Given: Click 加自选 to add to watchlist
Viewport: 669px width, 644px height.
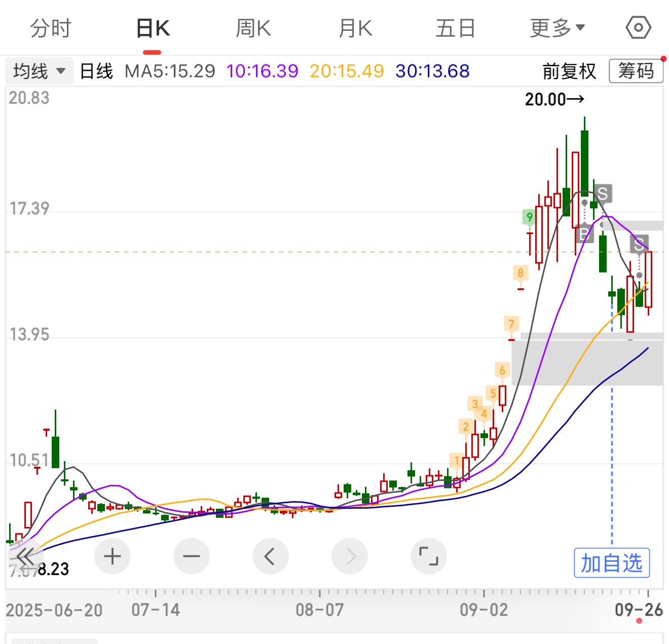Looking at the screenshot, I should [611, 563].
